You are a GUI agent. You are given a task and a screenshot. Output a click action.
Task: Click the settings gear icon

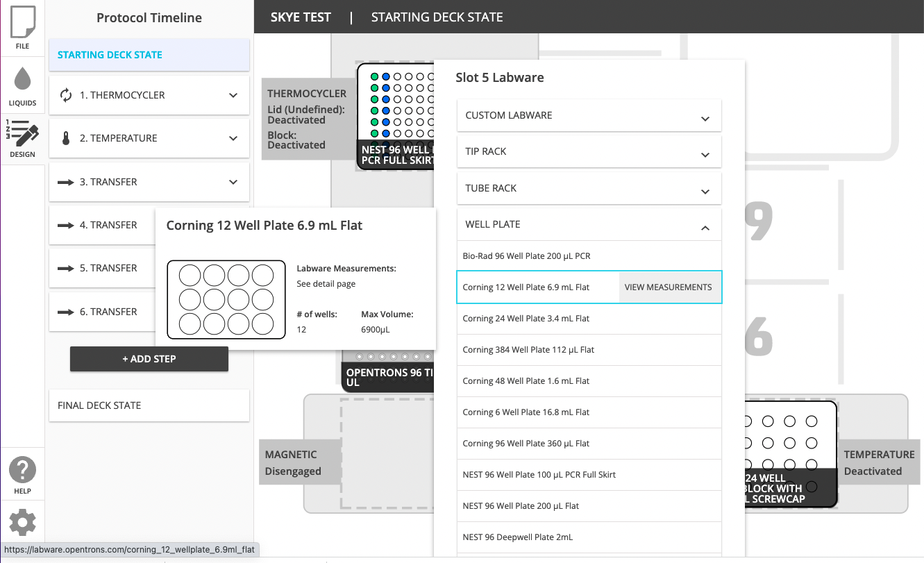[22, 522]
